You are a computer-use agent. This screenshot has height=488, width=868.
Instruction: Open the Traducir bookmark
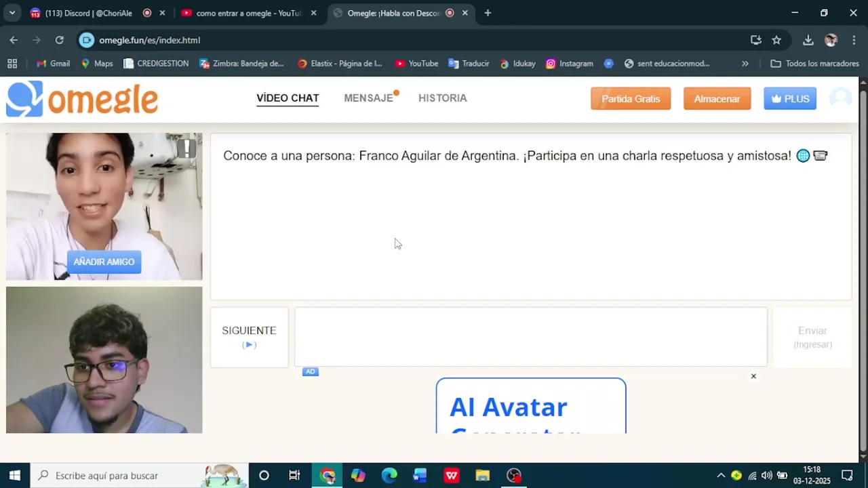click(x=469, y=63)
